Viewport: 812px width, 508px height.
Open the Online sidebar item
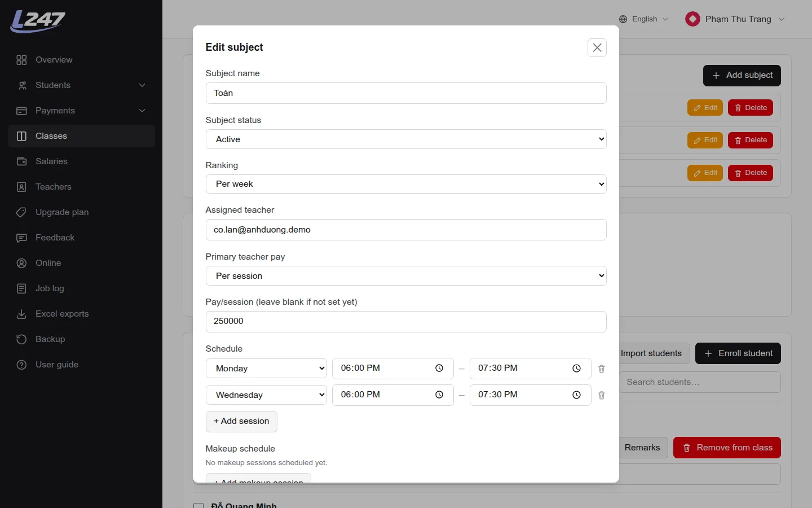click(82, 263)
